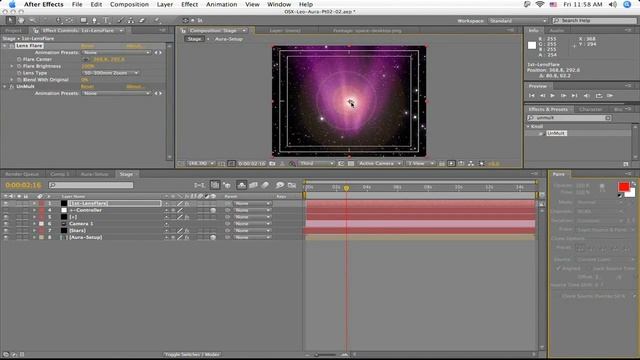Select the Puppet Pin tool
640x360 pixels.
tap(158, 20)
